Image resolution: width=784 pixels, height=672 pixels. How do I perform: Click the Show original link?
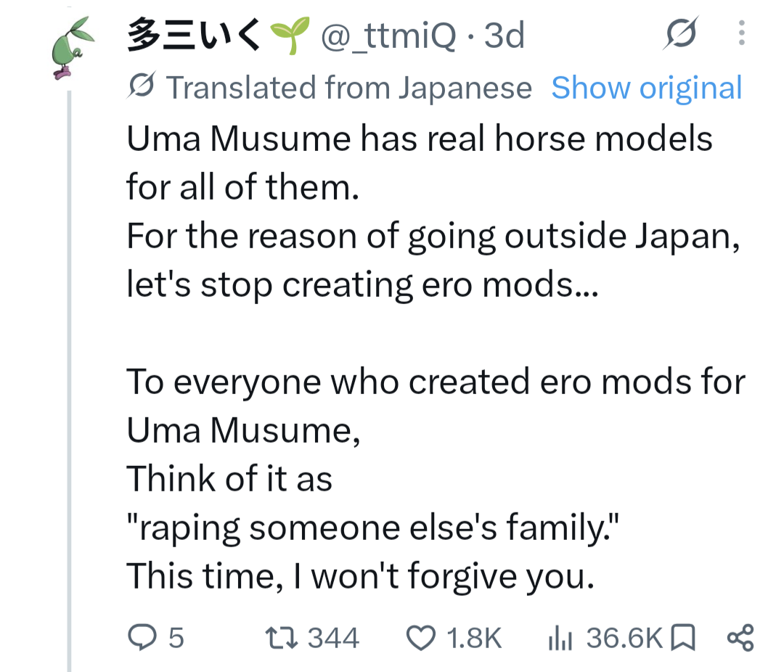click(x=647, y=88)
